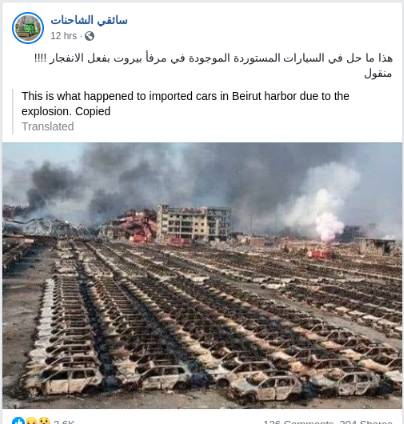
Task: Open the green truck profile picture
Action: pos(28,28)
